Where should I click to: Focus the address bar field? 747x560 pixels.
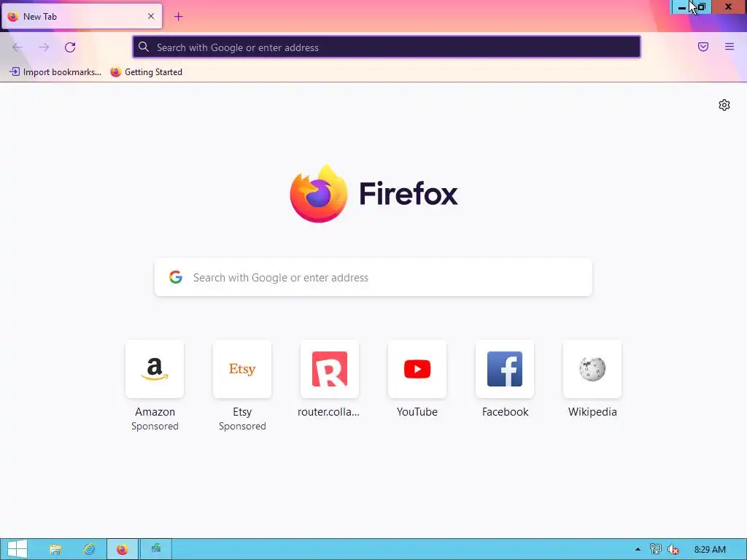point(387,47)
